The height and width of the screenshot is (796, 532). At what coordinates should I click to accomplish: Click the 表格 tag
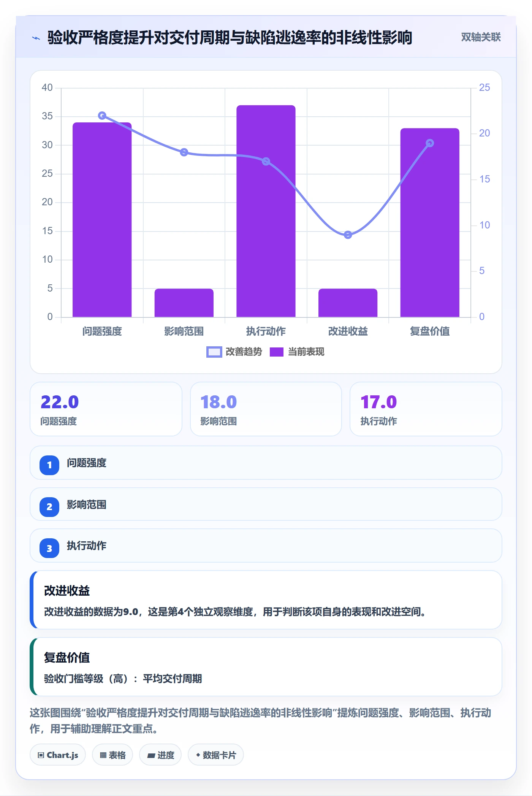(x=112, y=755)
